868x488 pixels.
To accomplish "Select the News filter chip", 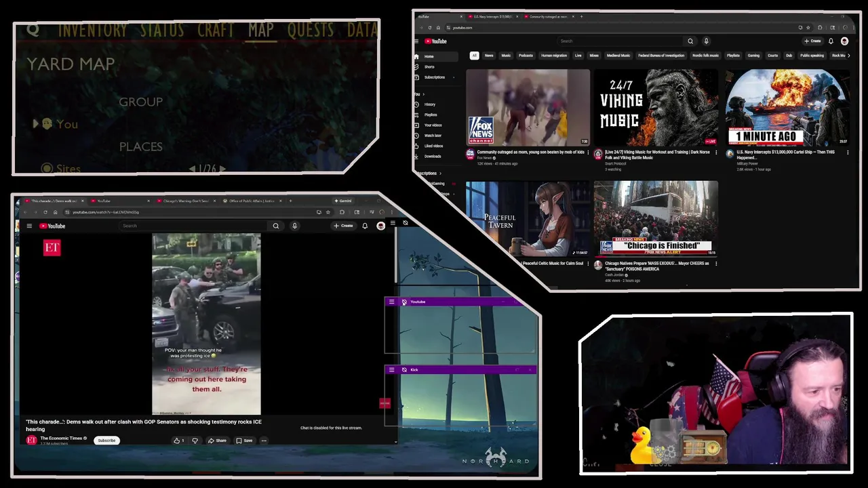I will click(x=489, y=56).
